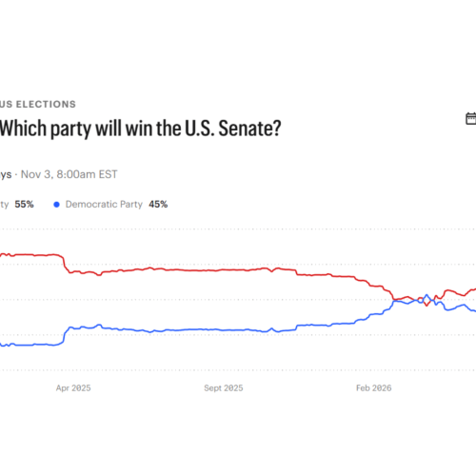The image size is (476, 476).
Task: Open the US ELECTIONS category link
Action: [38, 104]
